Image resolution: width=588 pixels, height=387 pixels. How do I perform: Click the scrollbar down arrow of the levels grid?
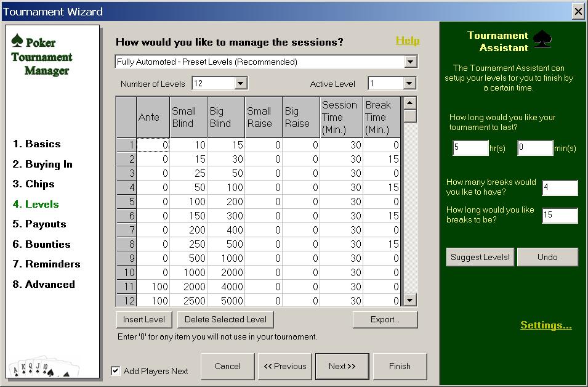pos(408,300)
